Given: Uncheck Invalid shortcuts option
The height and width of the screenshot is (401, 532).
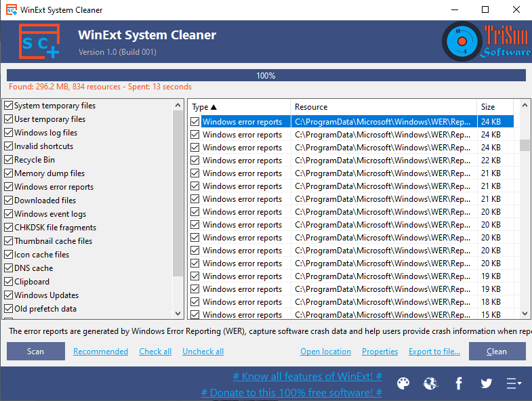Looking at the screenshot, I should pos(9,146).
